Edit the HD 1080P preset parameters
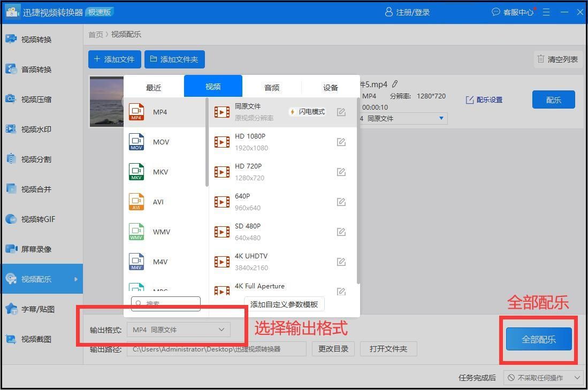The image size is (588, 390). click(x=341, y=142)
